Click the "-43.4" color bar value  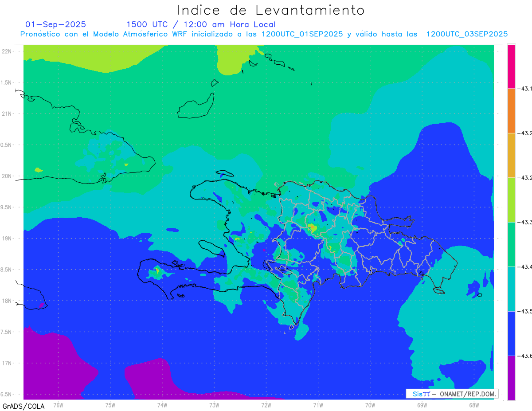pos(526,266)
